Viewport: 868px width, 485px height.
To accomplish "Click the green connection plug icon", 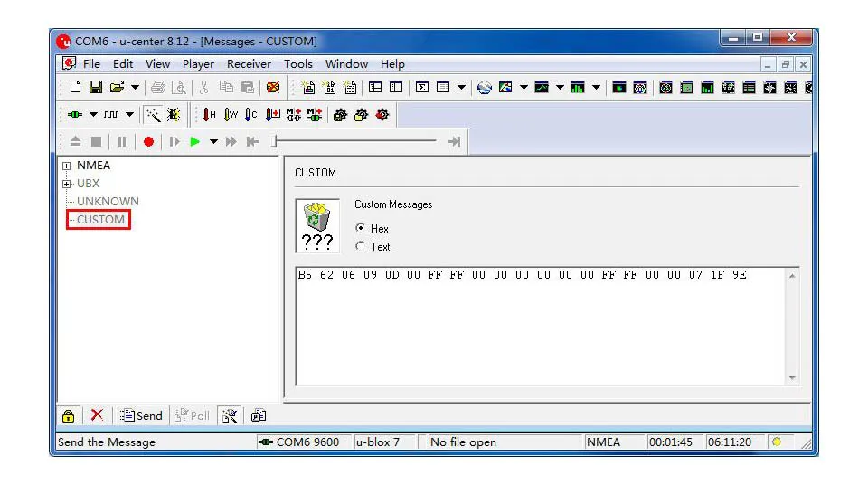I will (x=75, y=115).
